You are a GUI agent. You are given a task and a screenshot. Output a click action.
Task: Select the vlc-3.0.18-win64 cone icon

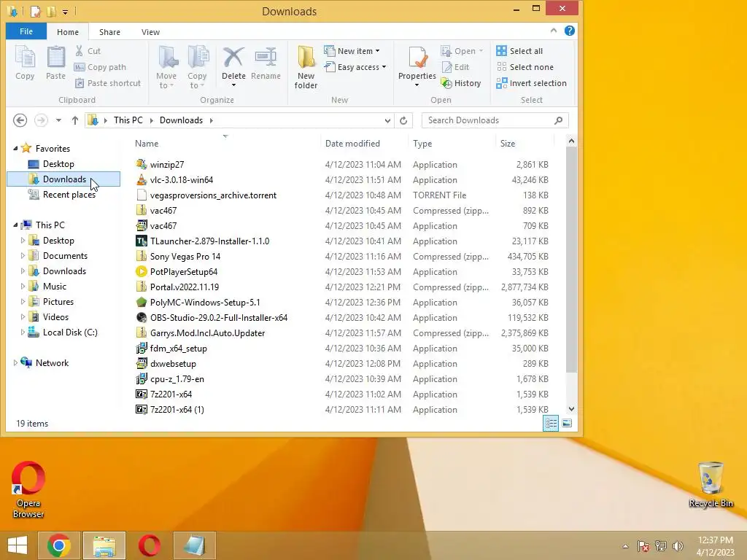(x=142, y=180)
